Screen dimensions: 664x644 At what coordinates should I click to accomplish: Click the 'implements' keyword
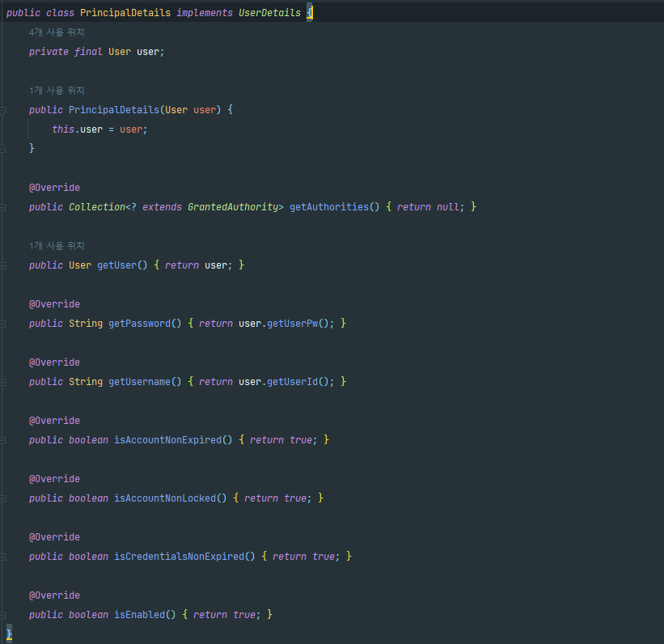tap(205, 13)
